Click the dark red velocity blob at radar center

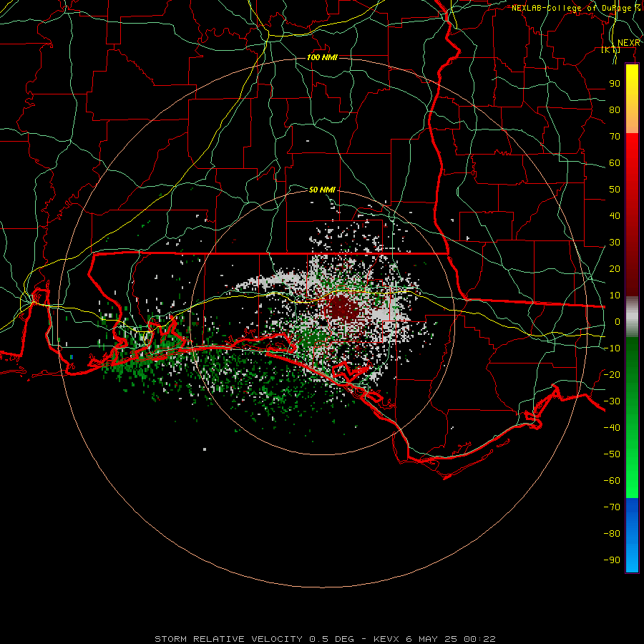(343, 308)
